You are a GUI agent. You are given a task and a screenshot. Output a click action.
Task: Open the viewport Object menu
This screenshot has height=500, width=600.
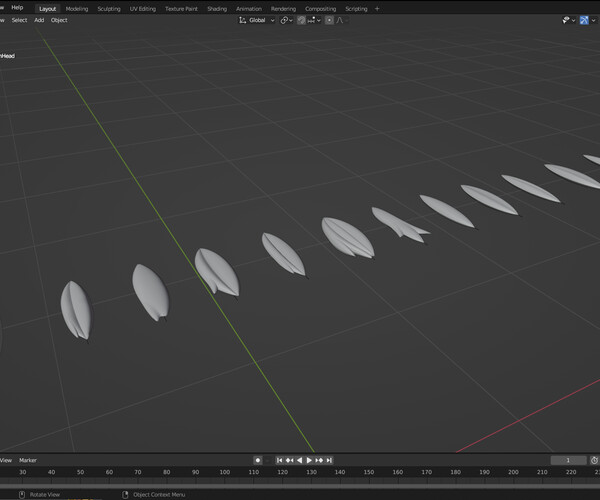click(x=59, y=20)
